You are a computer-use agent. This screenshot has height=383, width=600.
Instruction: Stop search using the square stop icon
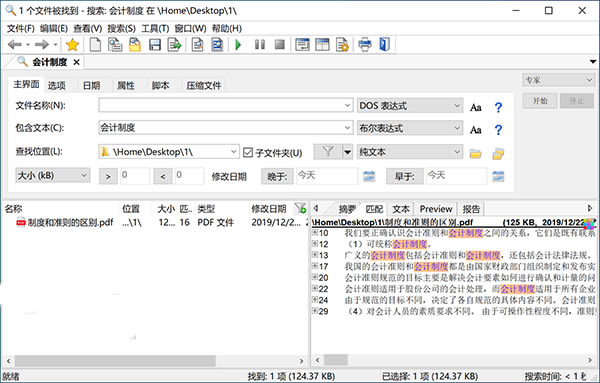(280, 45)
